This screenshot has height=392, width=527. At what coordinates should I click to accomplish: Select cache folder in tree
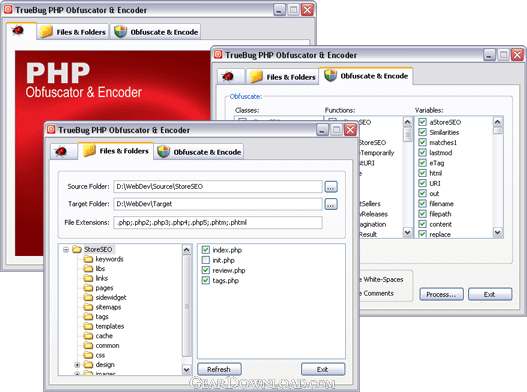coord(104,336)
